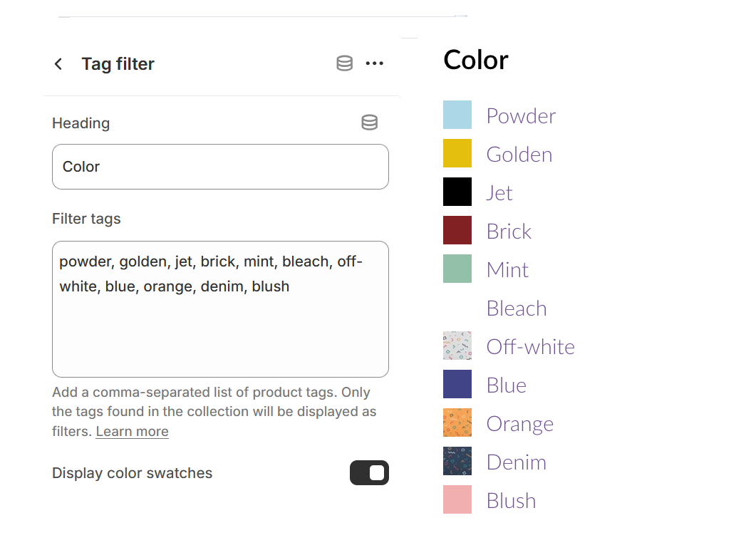This screenshot has height=560, width=741.
Task: Click the Jet black swatch
Action: click(x=457, y=191)
